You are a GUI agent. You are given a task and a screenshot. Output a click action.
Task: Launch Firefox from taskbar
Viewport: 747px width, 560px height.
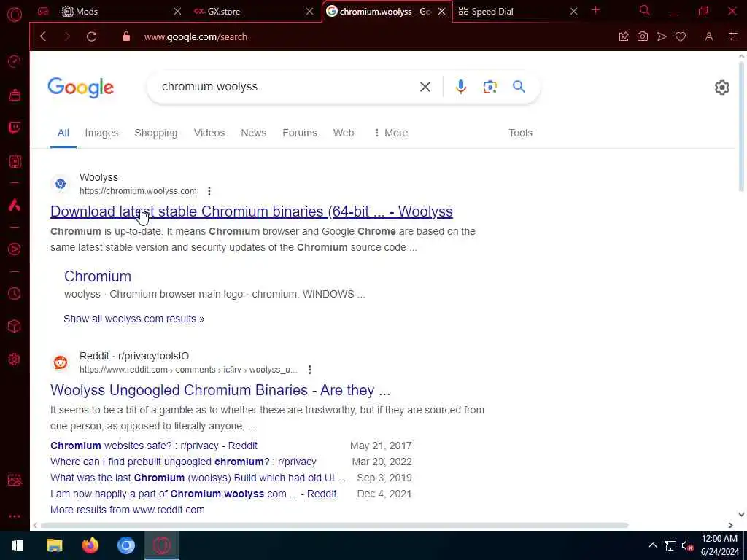pos(90,545)
